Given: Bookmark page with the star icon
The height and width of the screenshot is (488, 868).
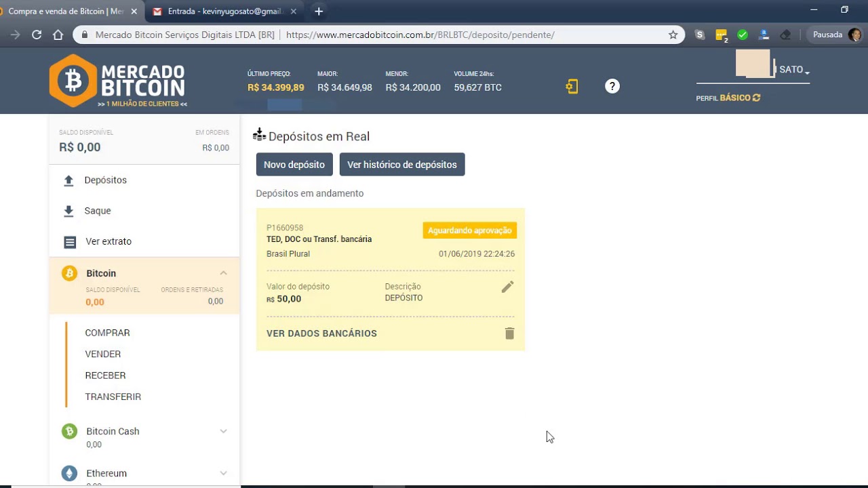Looking at the screenshot, I should point(673,35).
